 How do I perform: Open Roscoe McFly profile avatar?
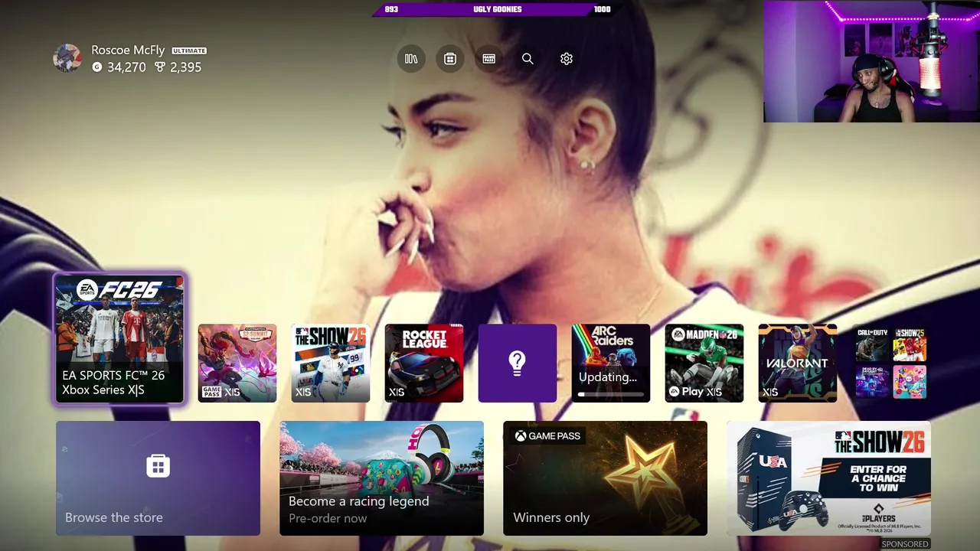coord(67,58)
